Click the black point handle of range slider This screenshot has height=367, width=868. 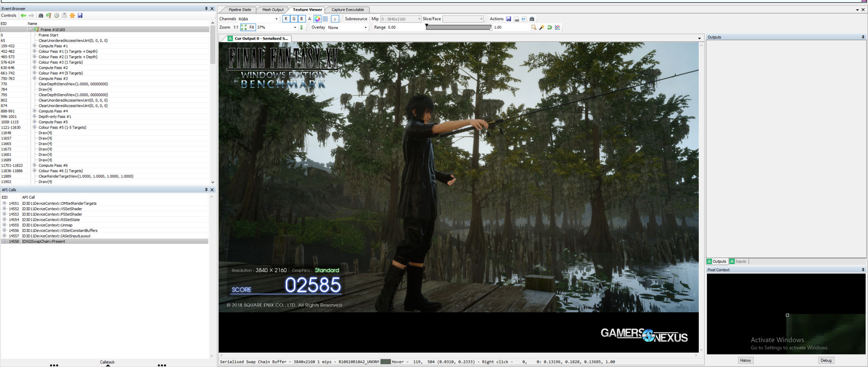coord(427,26)
